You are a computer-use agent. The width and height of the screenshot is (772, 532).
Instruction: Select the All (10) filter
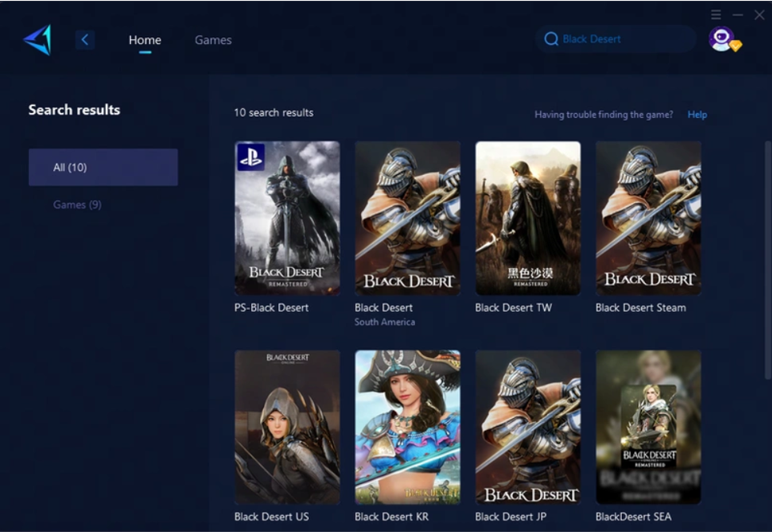(104, 168)
